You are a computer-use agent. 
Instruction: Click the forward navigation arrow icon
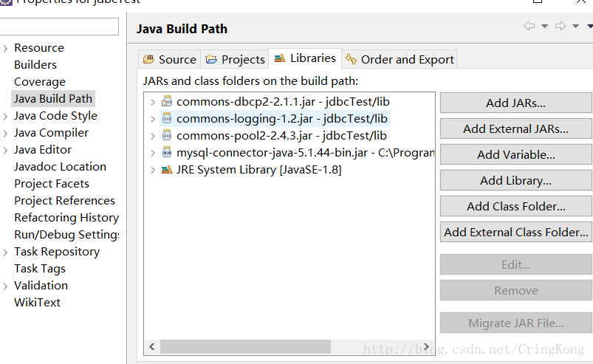tap(561, 27)
